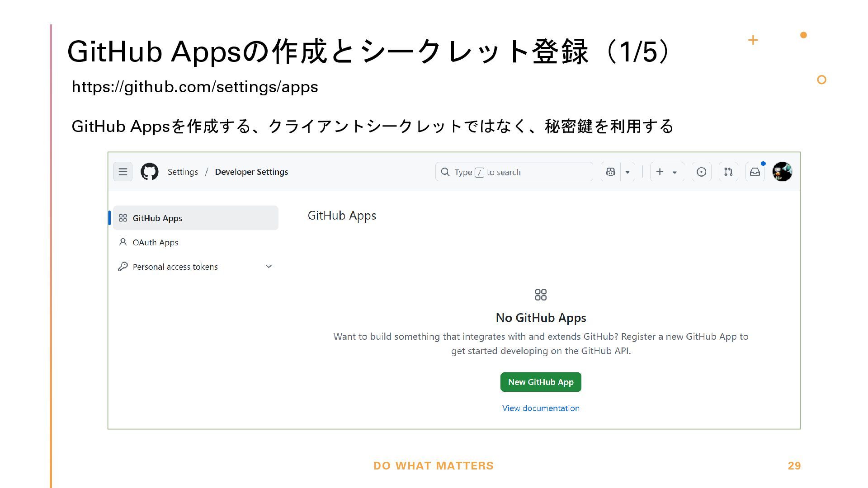Image resolution: width=868 pixels, height=488 pixels.
Task: Click the https://github.com/settings/apps URL text
Action: (195, 87)
